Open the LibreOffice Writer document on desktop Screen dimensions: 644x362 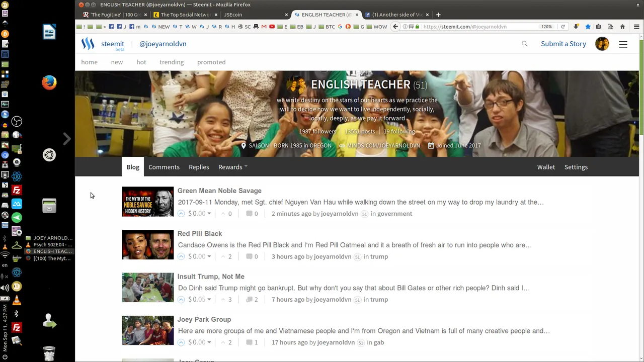(x=49, y=32)
